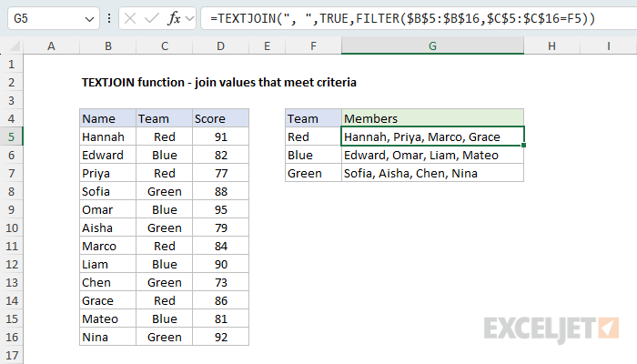Click cell 'Edward, Omar, Liam, Mateo'
This screenshot has height=364, width=637.
click(x=432, y=156)
